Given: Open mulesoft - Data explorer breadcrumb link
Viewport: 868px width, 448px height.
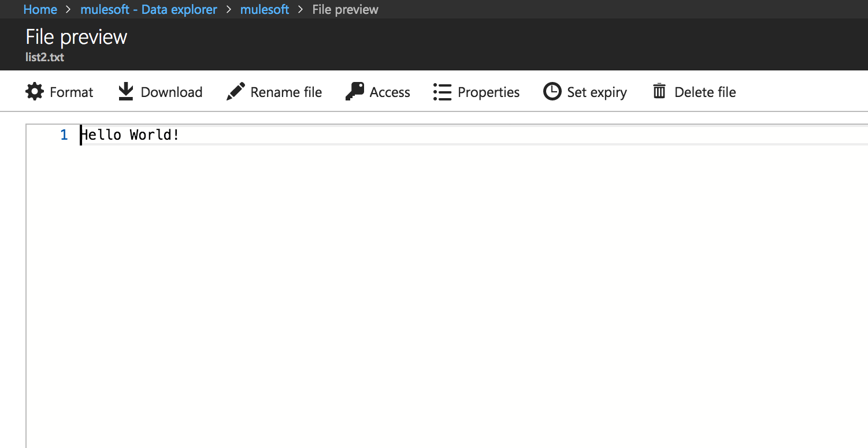Looking at the screenshot, I should pyautogui.click(x=149, y=9).
